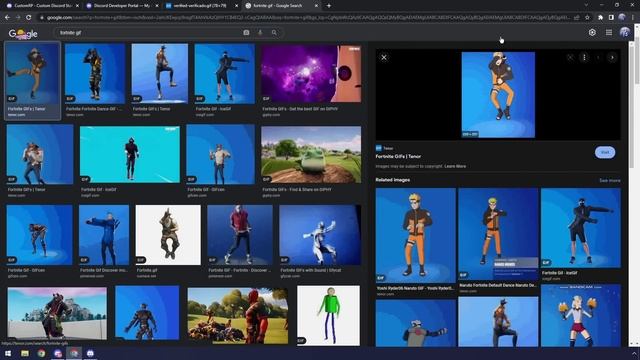Open the selected first Tenor result thumbnail
Screen dimensions: 640x360
pyautogui.click(x=33, y=74)
